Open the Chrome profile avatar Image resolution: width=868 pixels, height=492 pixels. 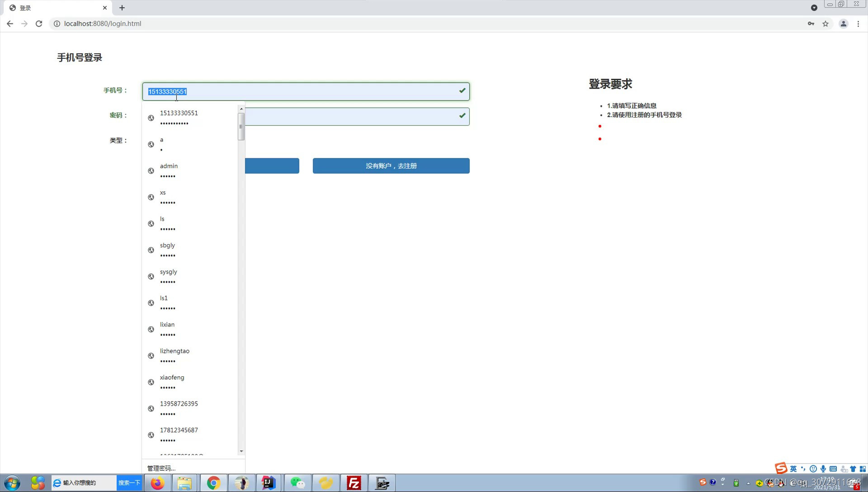843,24
